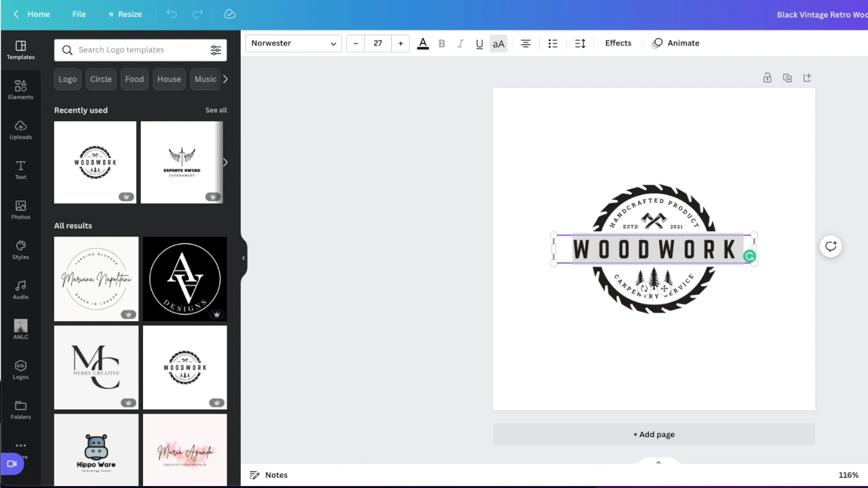Toggle uppercase aA formatting
Viewport: 868px width, 488px height.
(x=498, y=43)
